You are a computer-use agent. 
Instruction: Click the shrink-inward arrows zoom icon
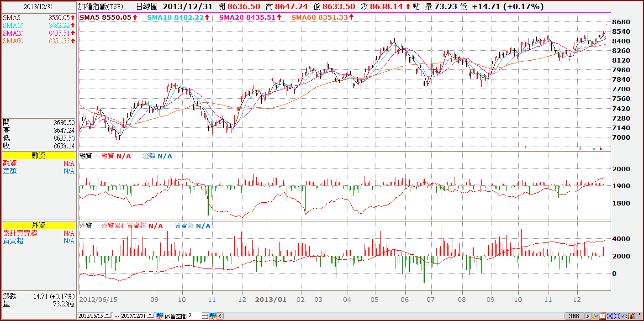coord(610,316)
